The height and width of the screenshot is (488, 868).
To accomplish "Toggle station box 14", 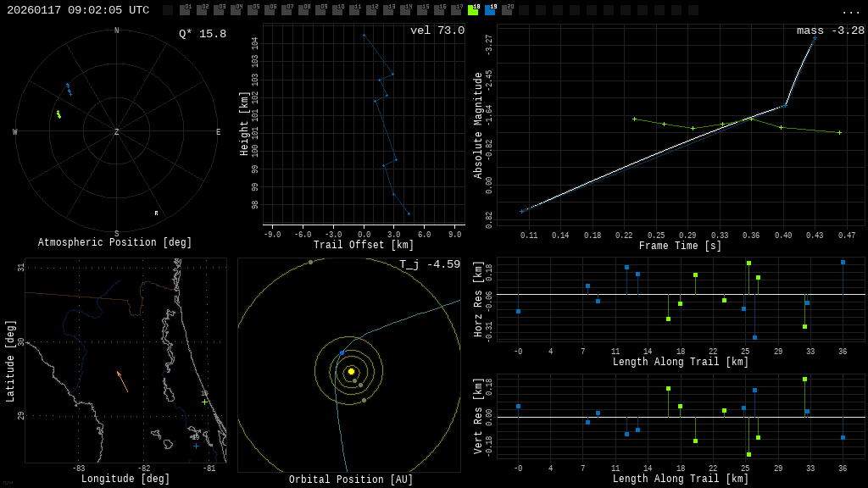I will pyautogui.click(x=405, y=10).
